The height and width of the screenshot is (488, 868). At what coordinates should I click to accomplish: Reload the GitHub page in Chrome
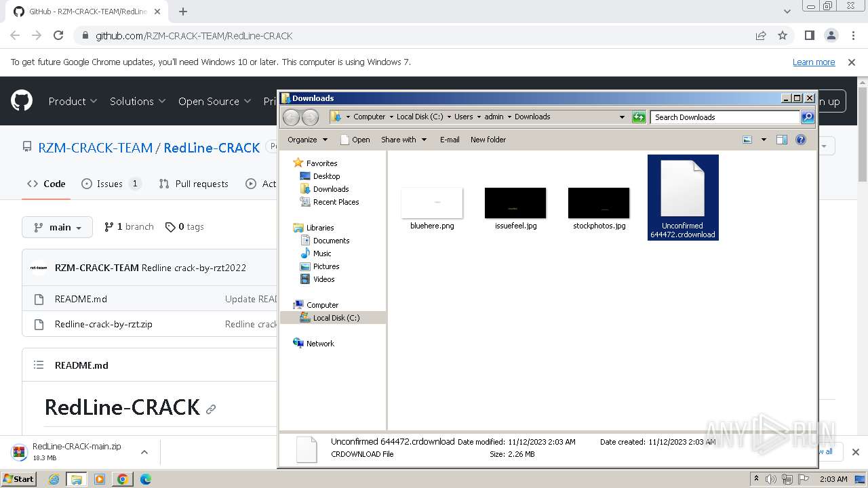point(58,35)
